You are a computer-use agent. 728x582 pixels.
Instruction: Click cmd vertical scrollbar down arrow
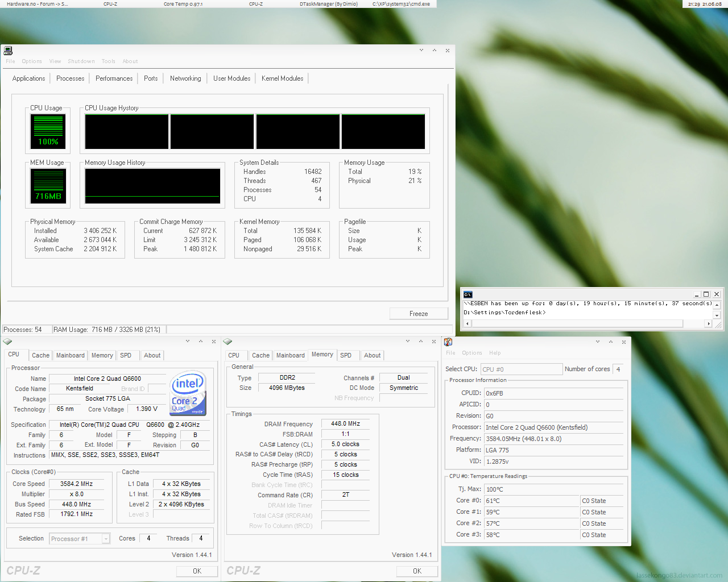[x=717, y=315]
